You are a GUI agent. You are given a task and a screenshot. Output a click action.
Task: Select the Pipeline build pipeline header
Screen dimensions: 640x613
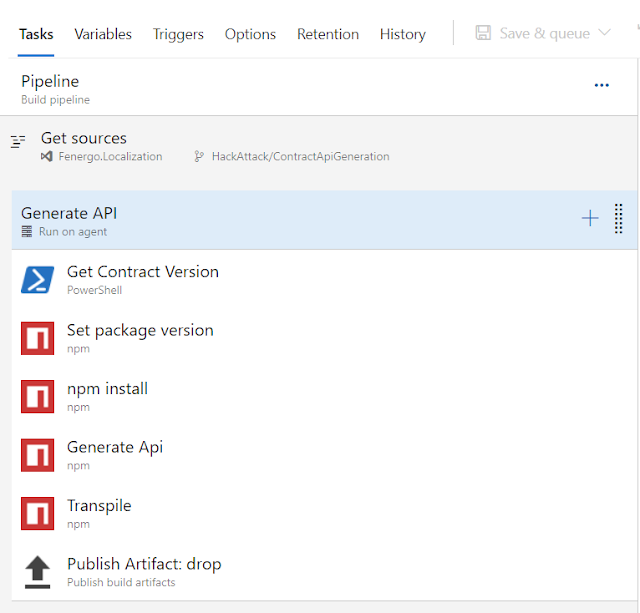(50, 82)
